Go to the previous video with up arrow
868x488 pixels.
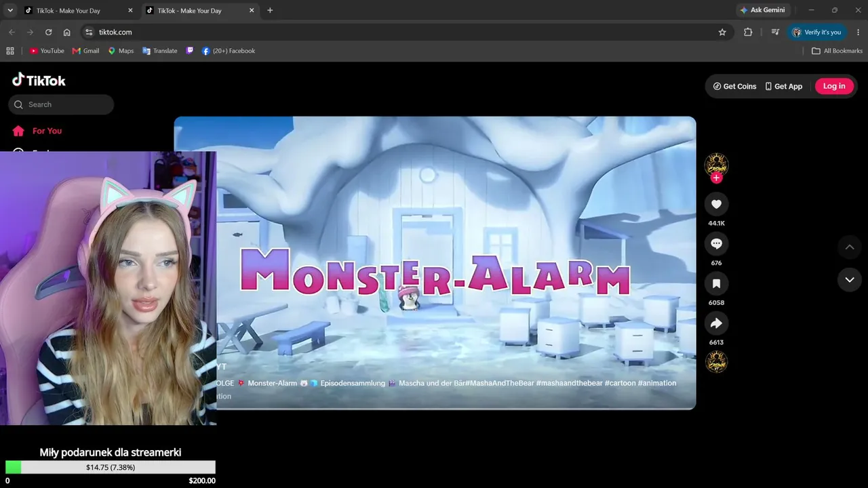point(850,247)
